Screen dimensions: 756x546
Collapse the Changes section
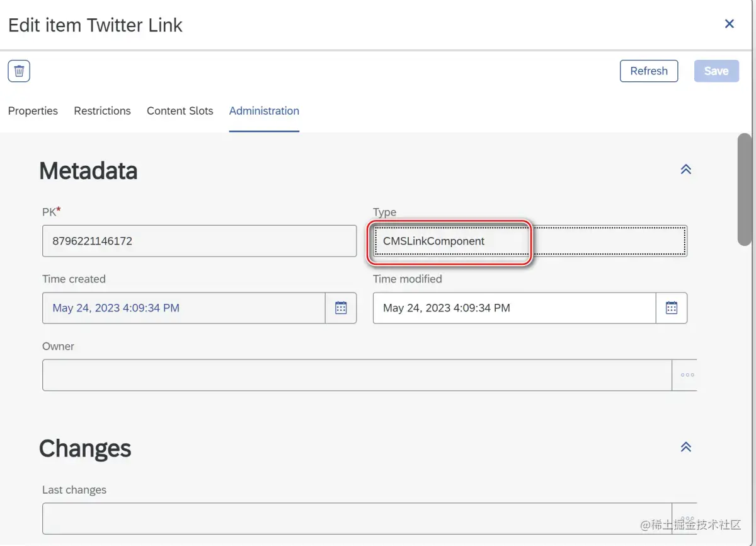pyautogui.click(x=686, y=447)
